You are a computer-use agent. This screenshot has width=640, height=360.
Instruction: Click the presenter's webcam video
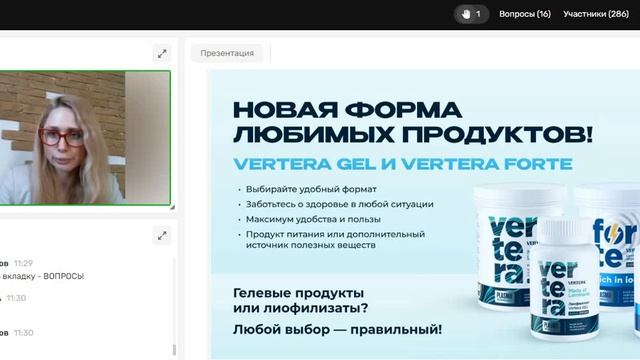85,138
